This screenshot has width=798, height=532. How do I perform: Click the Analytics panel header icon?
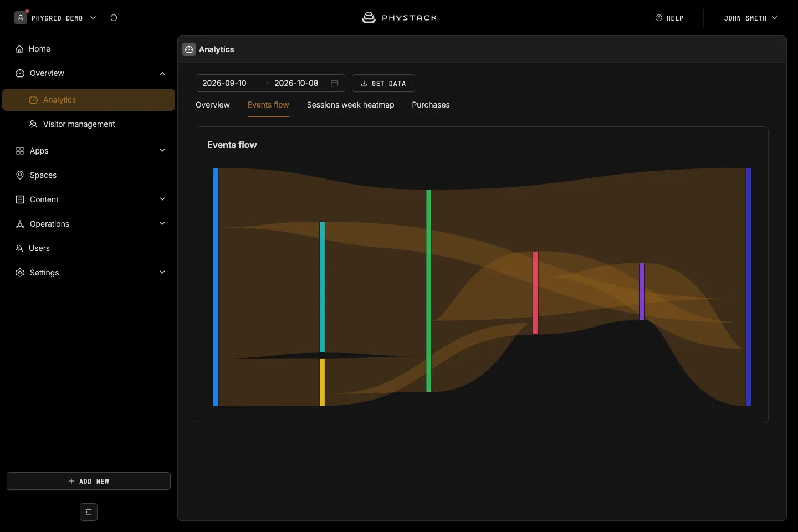(189, 49)
